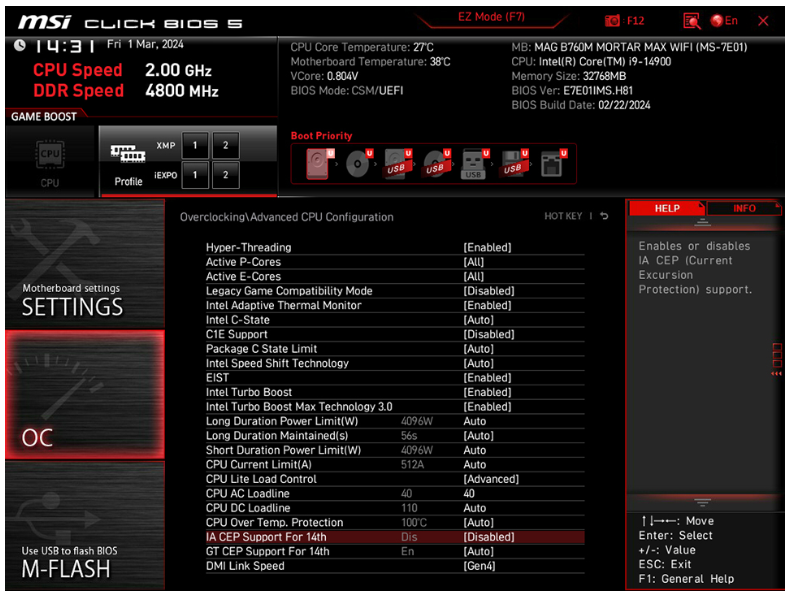Change DMI Link Speed [Gen4] value
The width and height of the screenshot is (789, 594).
479,566
